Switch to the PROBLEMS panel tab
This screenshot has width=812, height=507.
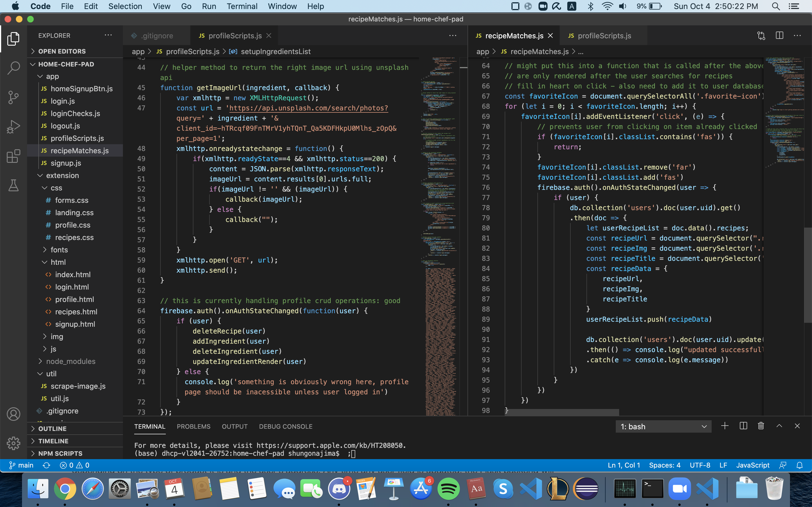[x=193, y=426]
